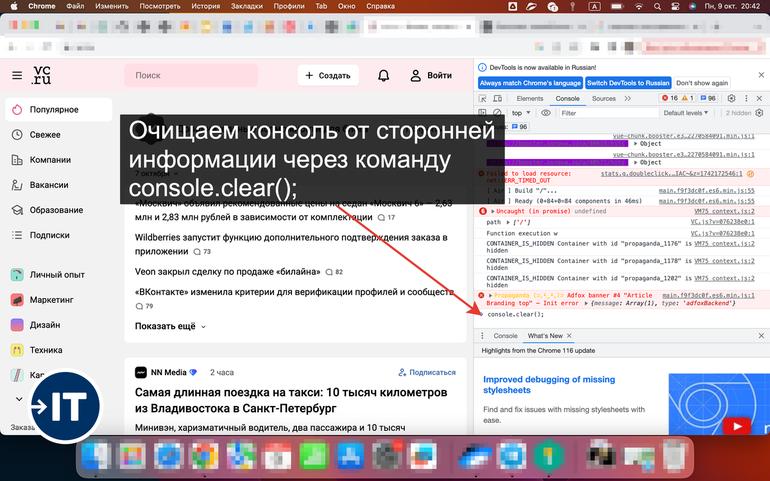Show more DevTools tabs via double chevron
770x481 pixels.
pyautogui.click(x=628, y=98)
